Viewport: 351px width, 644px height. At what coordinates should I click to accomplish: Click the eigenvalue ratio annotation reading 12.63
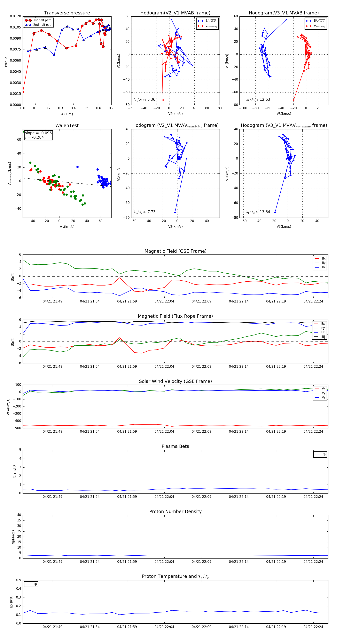(258, 100)
